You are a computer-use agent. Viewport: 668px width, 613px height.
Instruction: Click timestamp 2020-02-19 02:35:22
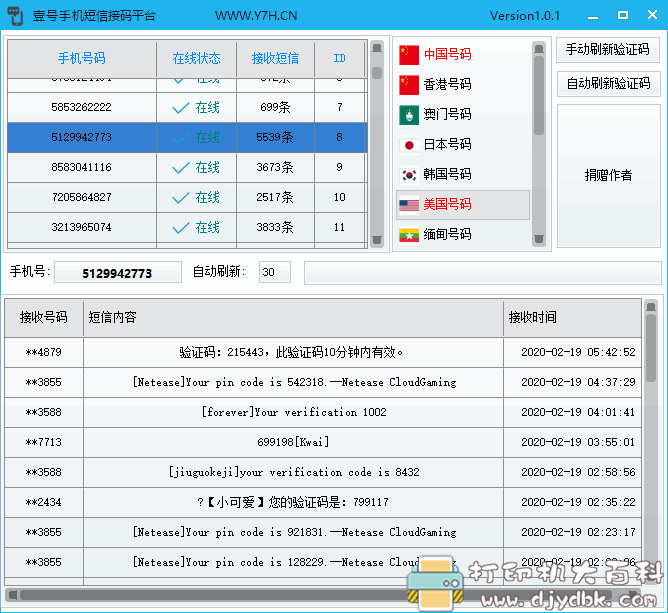578,503
